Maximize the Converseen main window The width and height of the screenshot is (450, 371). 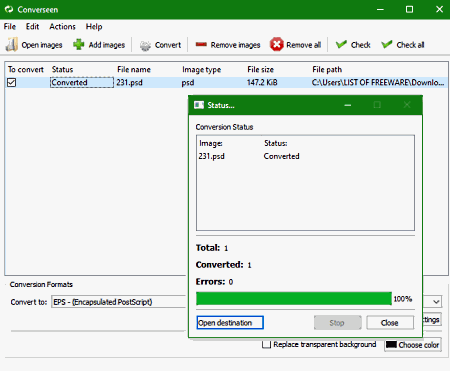click(409, 9)
